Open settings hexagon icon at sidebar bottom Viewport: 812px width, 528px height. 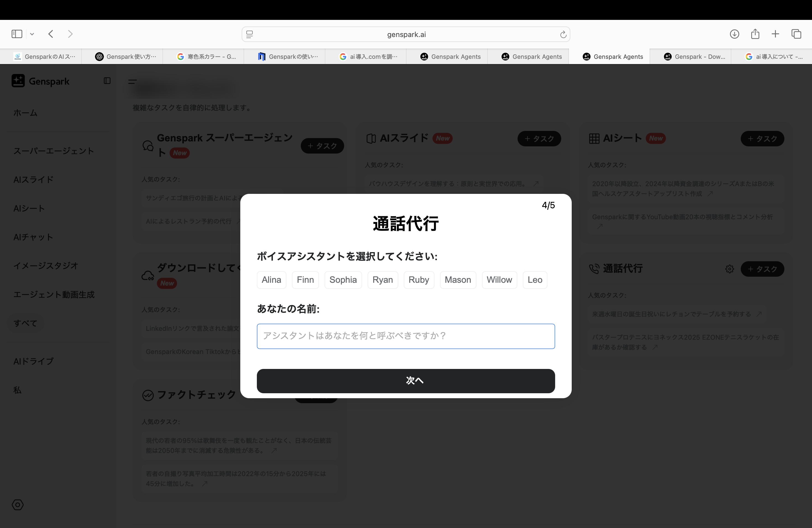pos(18,505)
